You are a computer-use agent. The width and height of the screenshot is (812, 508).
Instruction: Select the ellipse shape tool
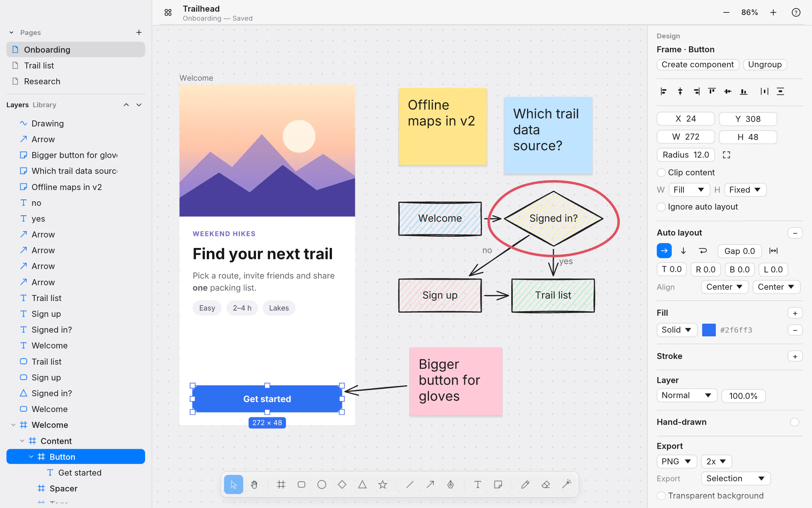[322, 484]
